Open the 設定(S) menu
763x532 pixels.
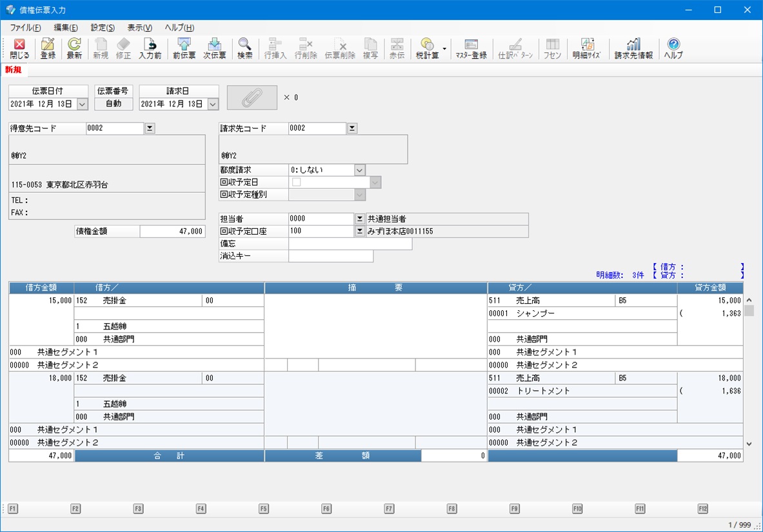(103, 28)
